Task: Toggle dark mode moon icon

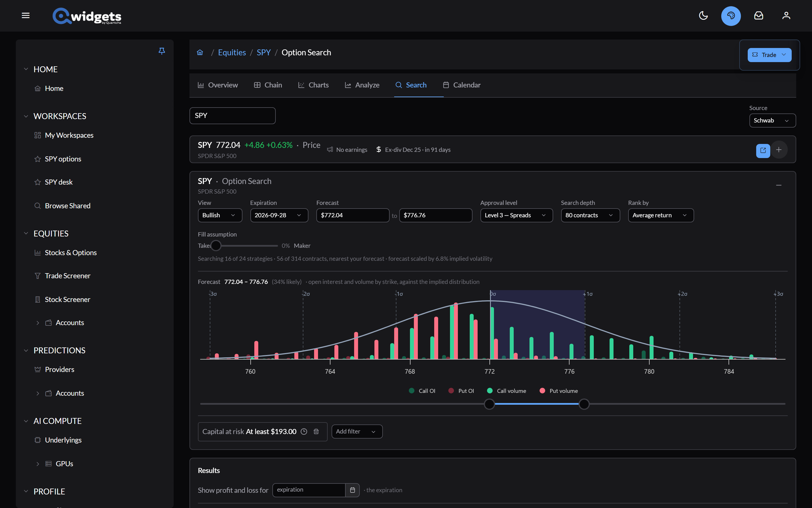Action: [x=703, y=16]
